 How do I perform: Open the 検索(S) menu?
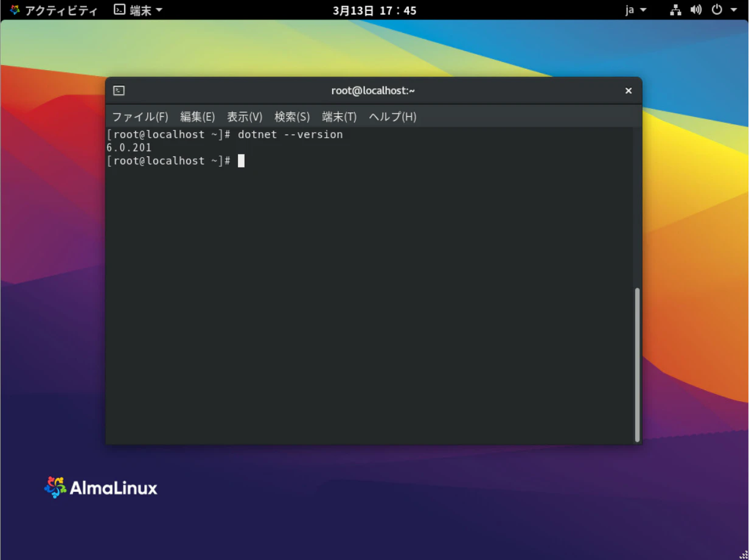pyautogui.click(x=292, y=116)
